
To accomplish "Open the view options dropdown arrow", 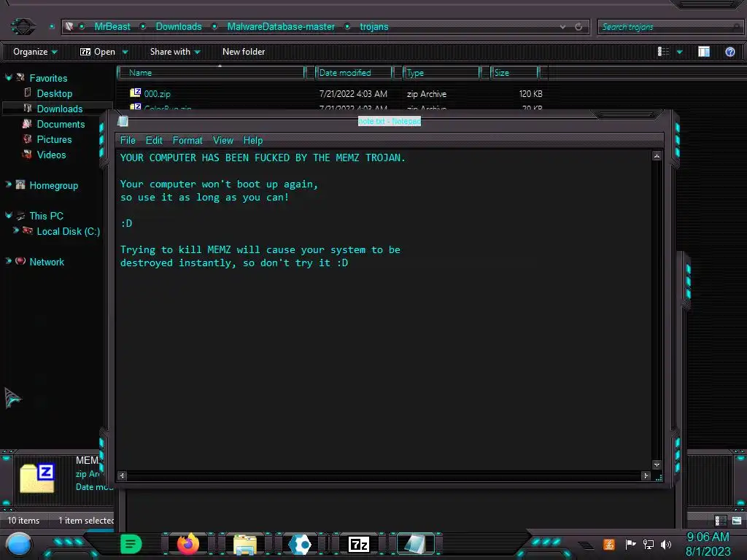I will pyautogui.click(x=679, y=52).
